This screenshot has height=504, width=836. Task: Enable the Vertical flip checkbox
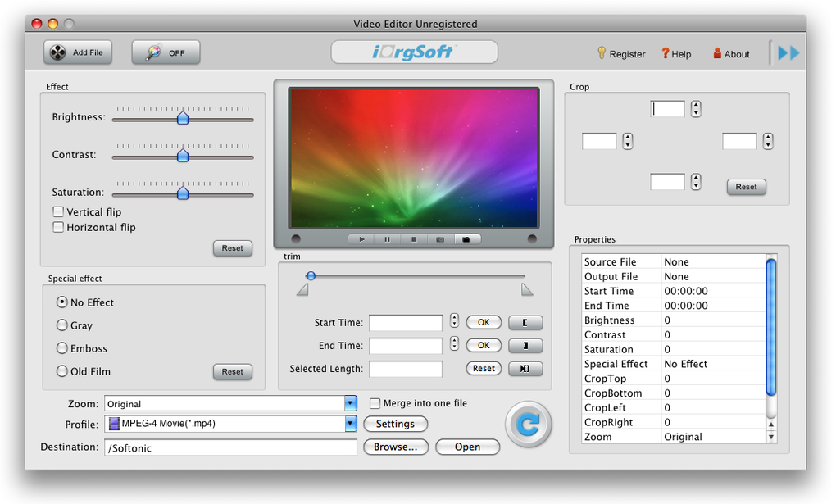click(x=58, y=211)
